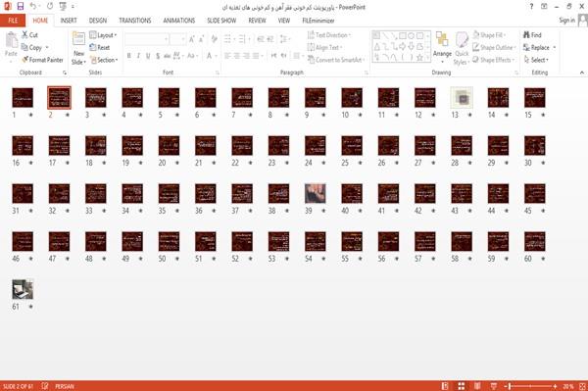The height and width of the screenshot is (391, 588).
Task: Click the Redo icon in title bar
Action: pyautogui.click(x=50, y=6)
